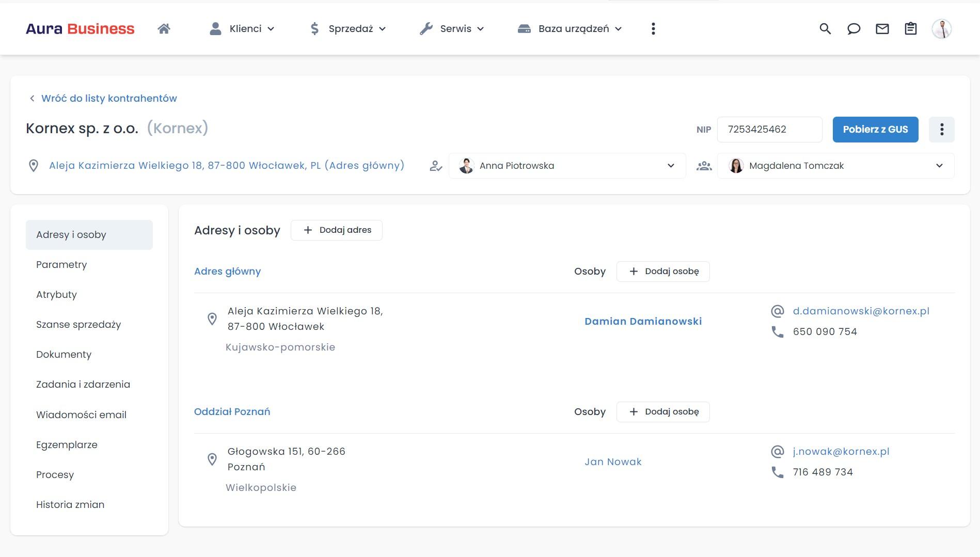Click the phone icon next to 716 489 734
Image resolution: width=980 pixels, height=557 pixels.
(x=778, y=472)
